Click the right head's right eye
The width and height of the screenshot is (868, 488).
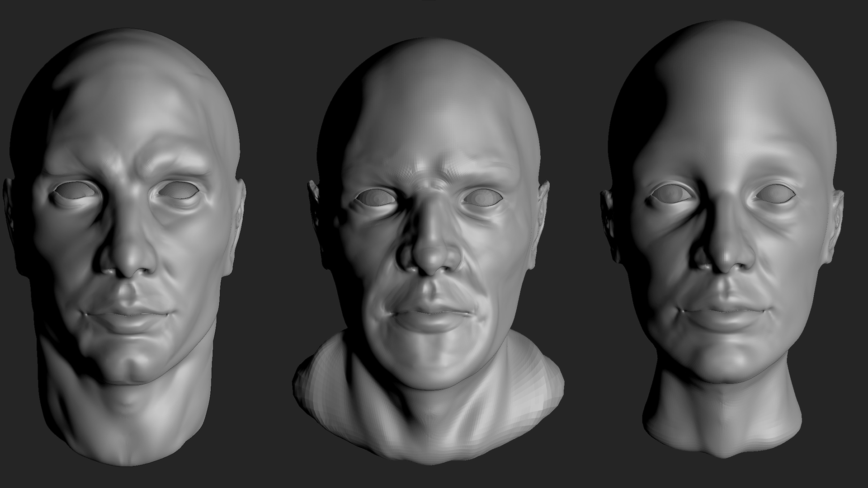775,193
